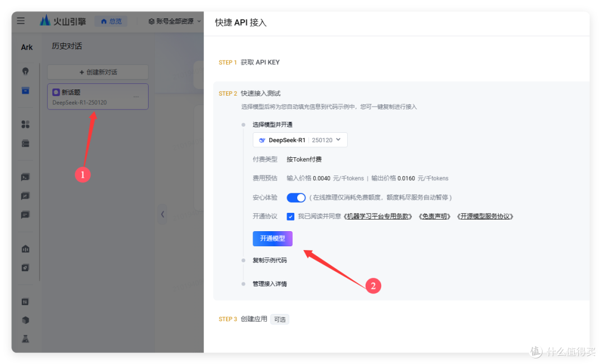The height and width of the screenshot is (364, 601).
Task: Toggle the 安心体验 switch
Action: point(296,197)
